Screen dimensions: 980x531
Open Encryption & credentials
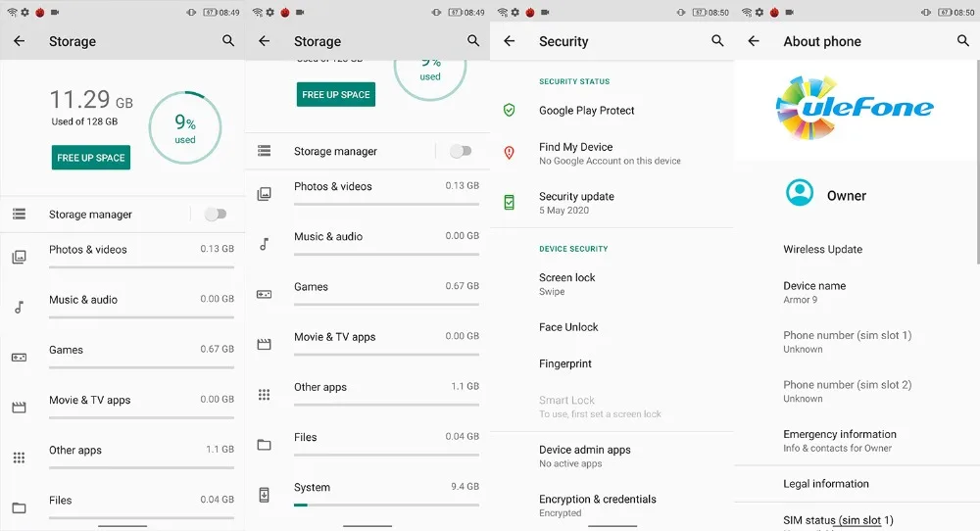point(612,506)
